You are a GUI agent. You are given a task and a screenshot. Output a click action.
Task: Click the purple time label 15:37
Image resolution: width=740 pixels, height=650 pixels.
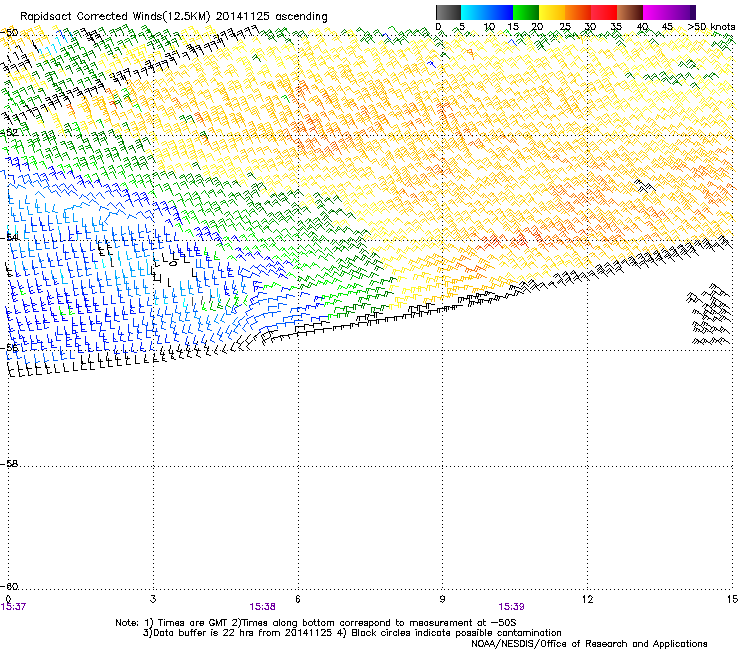(x=13, y=607)
